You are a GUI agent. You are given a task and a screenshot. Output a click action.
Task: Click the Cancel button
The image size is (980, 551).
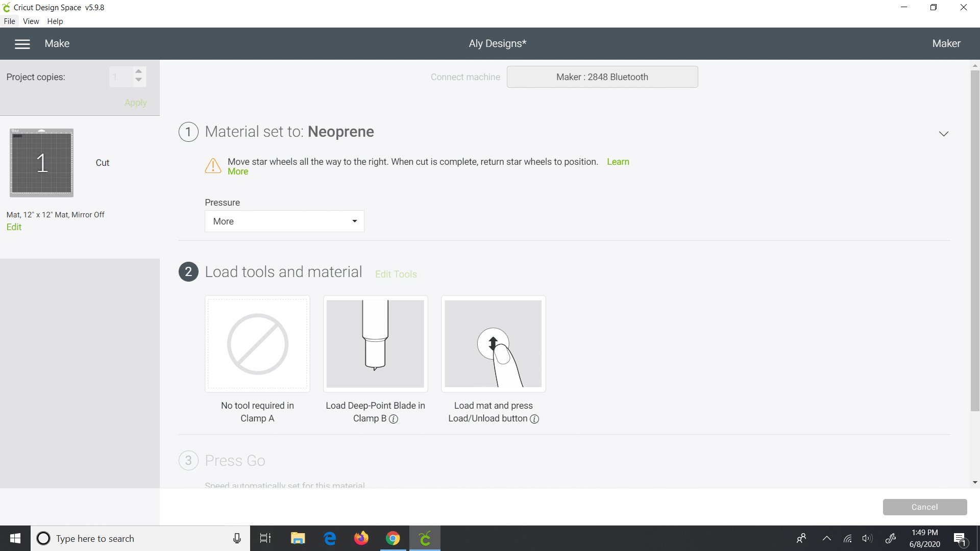(x=924, y=507)
